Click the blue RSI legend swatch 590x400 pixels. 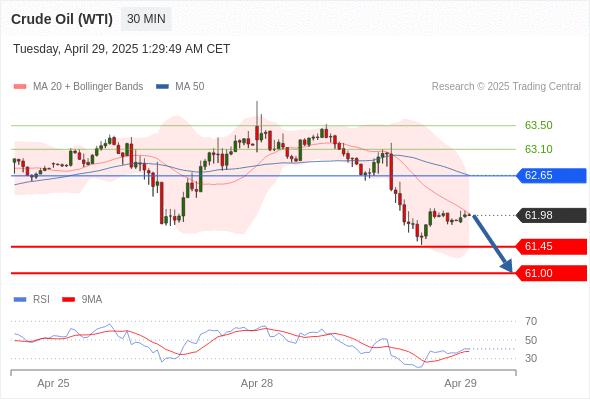[x=20, y=300]
